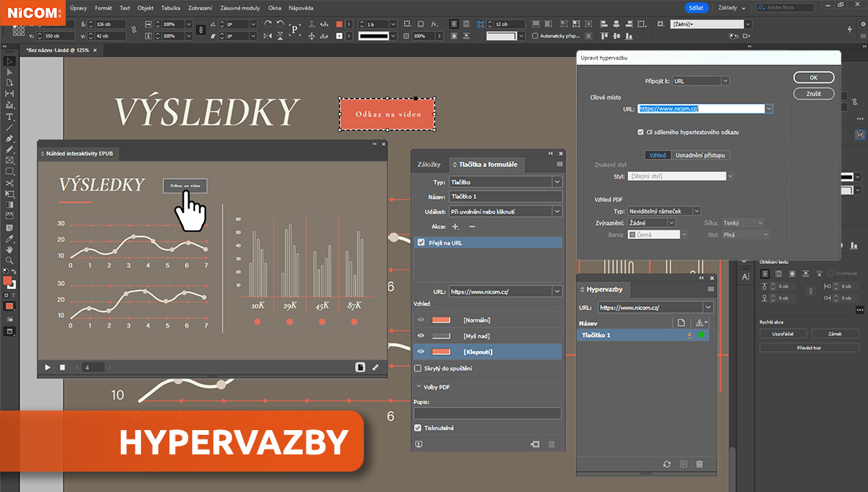This screenshot has height=492, width=868.
Task: Open the Zobrazení menu
Action: pos(201,8)
